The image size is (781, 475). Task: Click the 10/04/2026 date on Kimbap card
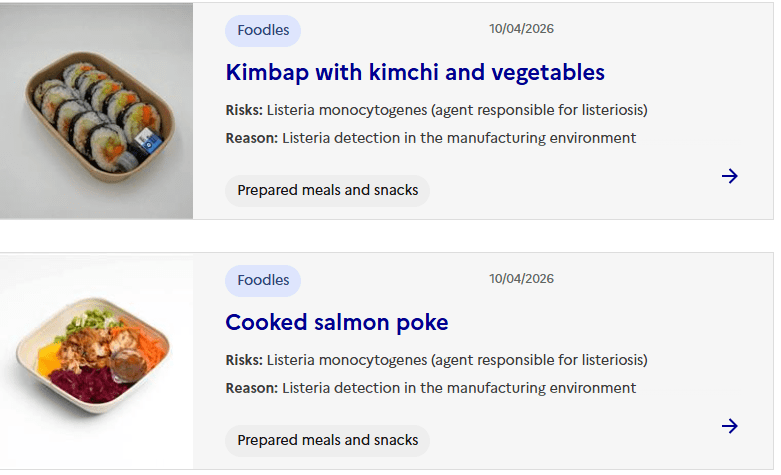point(521,29)
